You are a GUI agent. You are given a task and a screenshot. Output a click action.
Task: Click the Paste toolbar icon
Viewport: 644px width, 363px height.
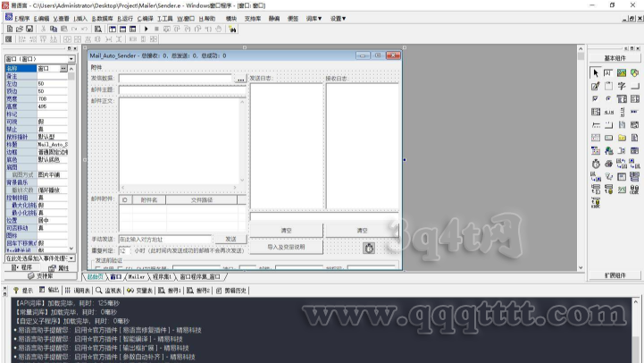point(63,29)
